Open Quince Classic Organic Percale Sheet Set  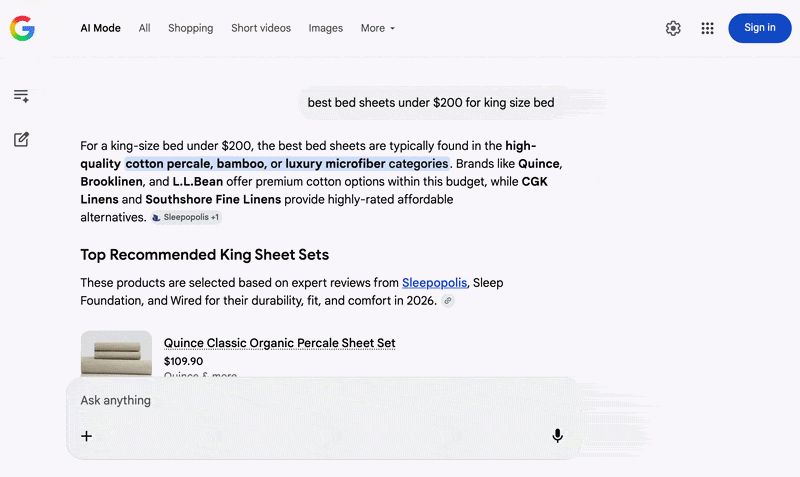click(x=280, y=343)
